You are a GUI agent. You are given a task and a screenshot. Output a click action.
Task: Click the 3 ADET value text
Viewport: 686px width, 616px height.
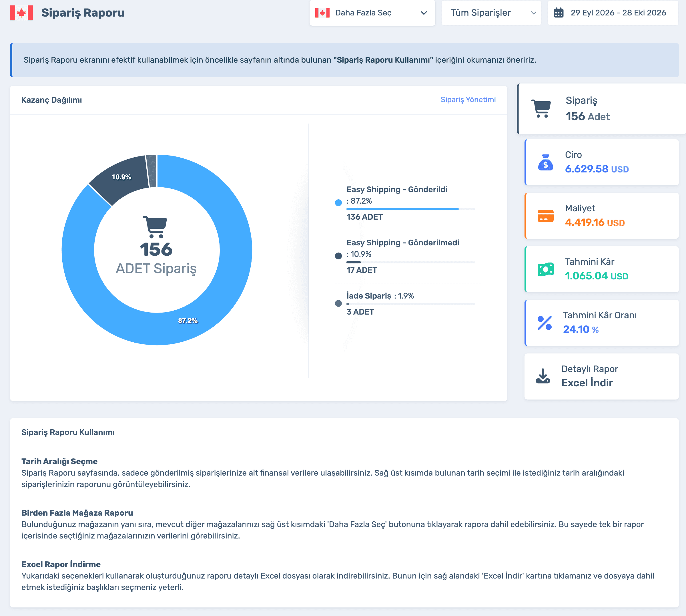(360, 312)
